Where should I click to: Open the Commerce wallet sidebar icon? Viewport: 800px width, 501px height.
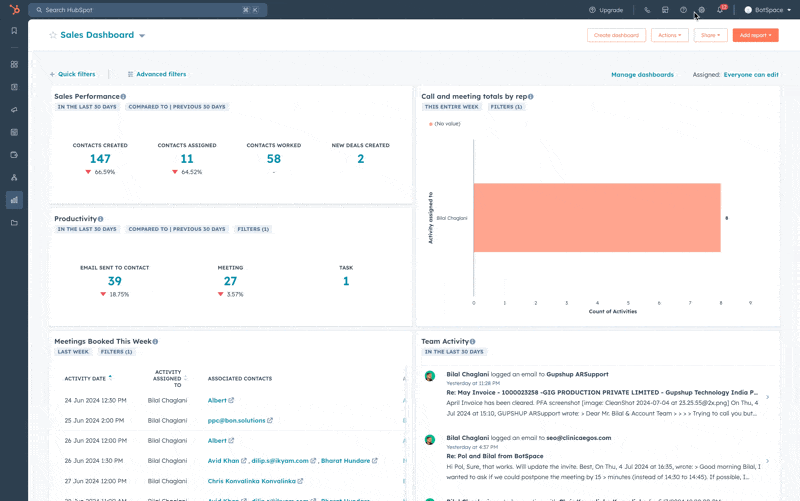pyautogui.click(x=14, y=155)
